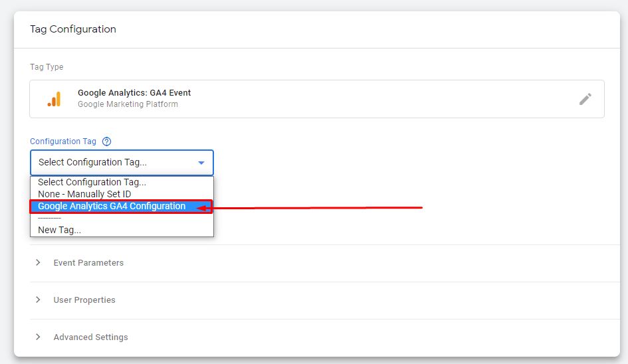Click the blue dropdown arrow on Configuration Tag

201,163
